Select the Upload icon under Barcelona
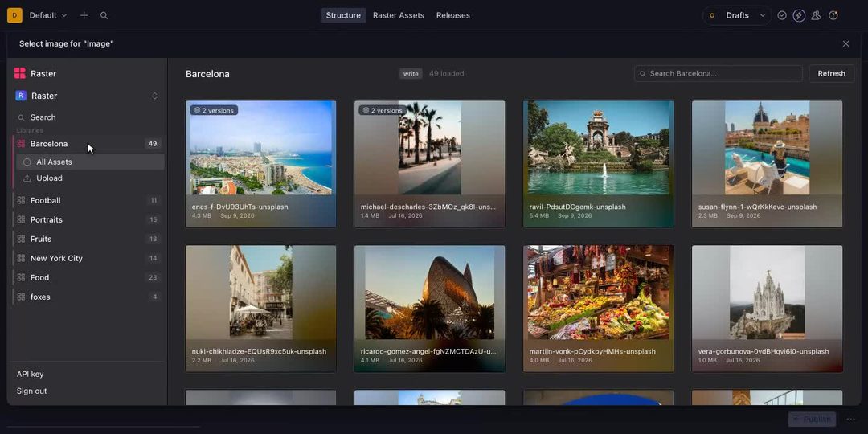This screenshot has height=434, width=868. 27,178
